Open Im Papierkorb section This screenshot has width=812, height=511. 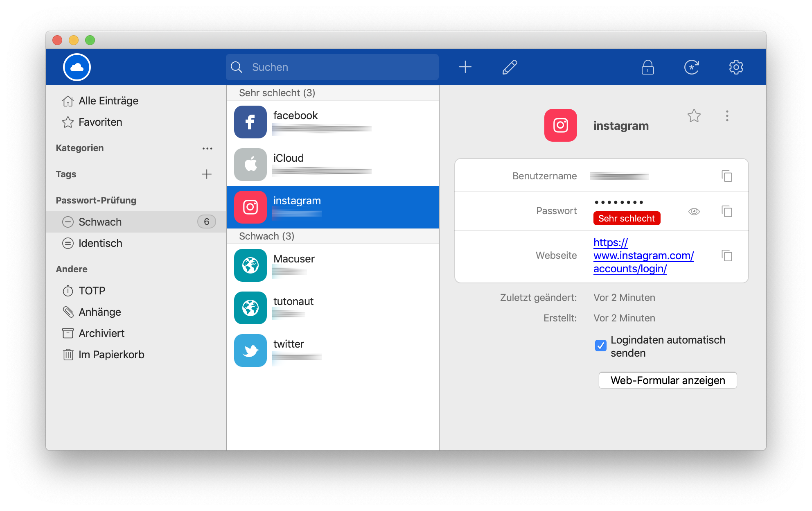point(135,355)
